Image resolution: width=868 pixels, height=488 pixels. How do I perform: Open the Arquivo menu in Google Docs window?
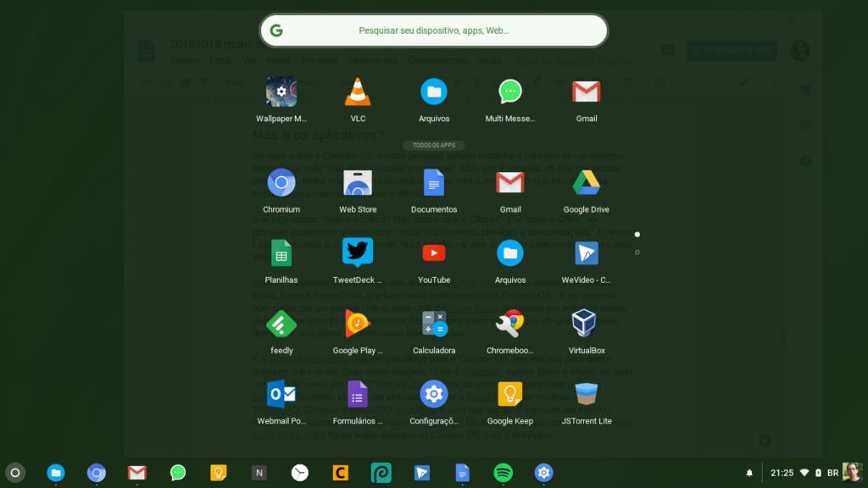click(184, 60)
